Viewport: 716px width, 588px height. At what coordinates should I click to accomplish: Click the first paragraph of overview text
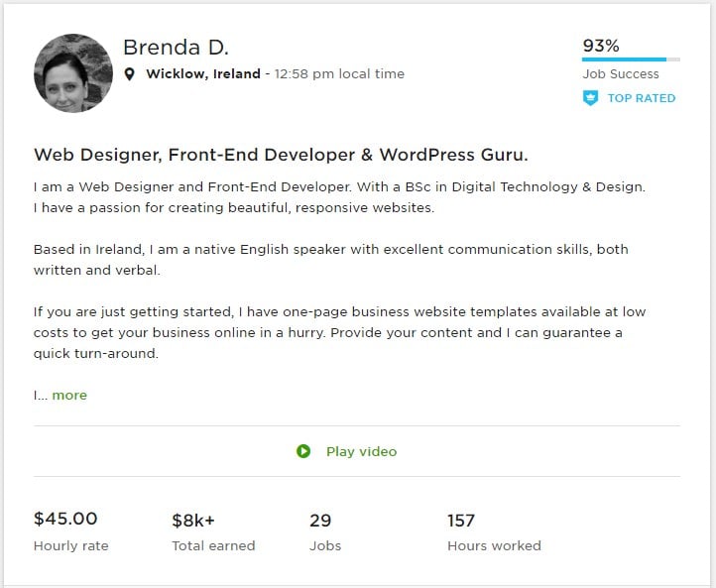point(337,197)
